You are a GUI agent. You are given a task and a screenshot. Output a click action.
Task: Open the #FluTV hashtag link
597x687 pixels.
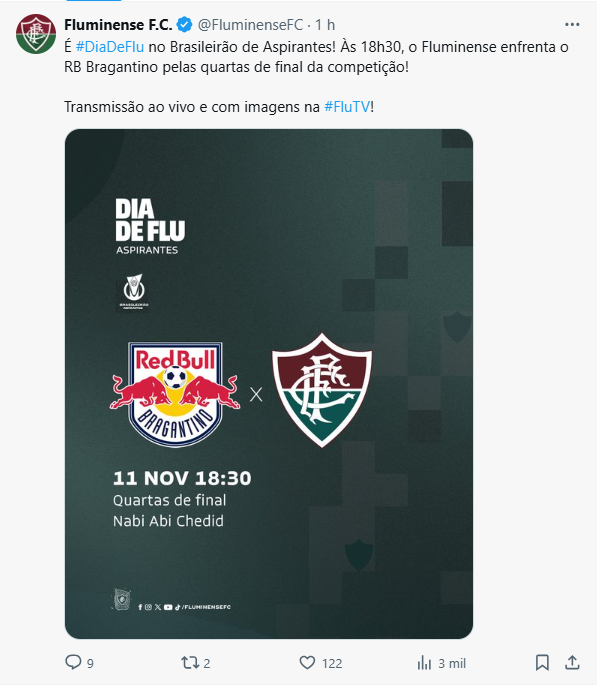[347, 107]
